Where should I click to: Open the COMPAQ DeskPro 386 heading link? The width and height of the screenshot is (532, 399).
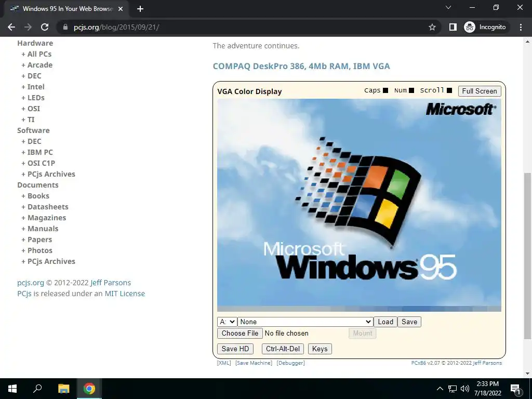[x=301, y=66]
